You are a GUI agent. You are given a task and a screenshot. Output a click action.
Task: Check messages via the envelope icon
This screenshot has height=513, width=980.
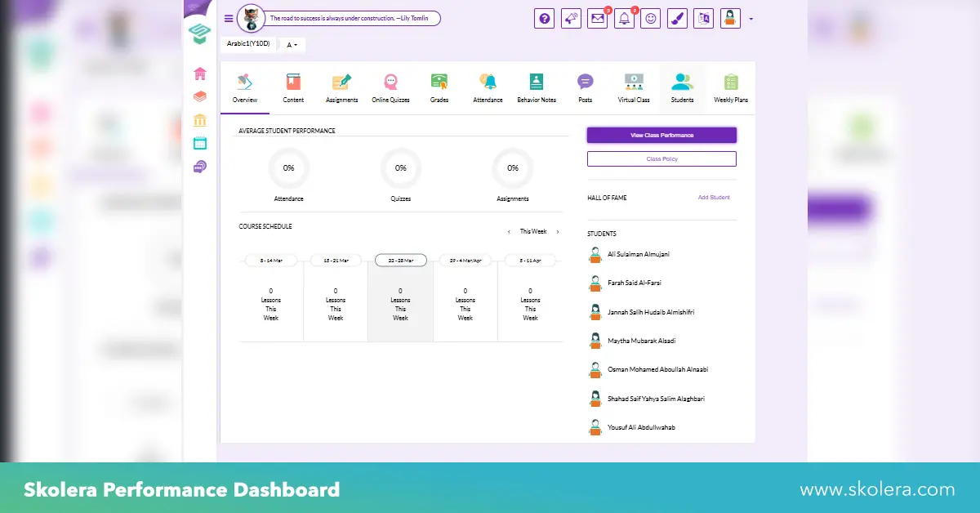pyautogui.click(x=597, y=19)
